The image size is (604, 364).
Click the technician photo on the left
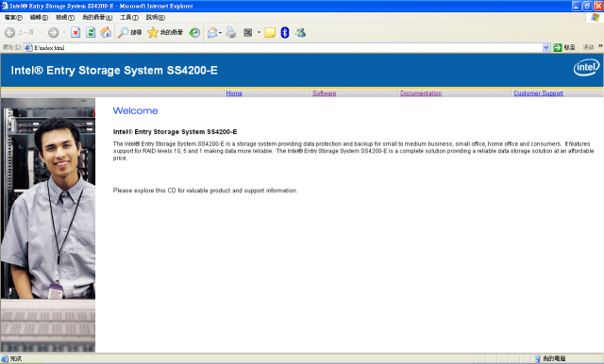click(48, 199)
